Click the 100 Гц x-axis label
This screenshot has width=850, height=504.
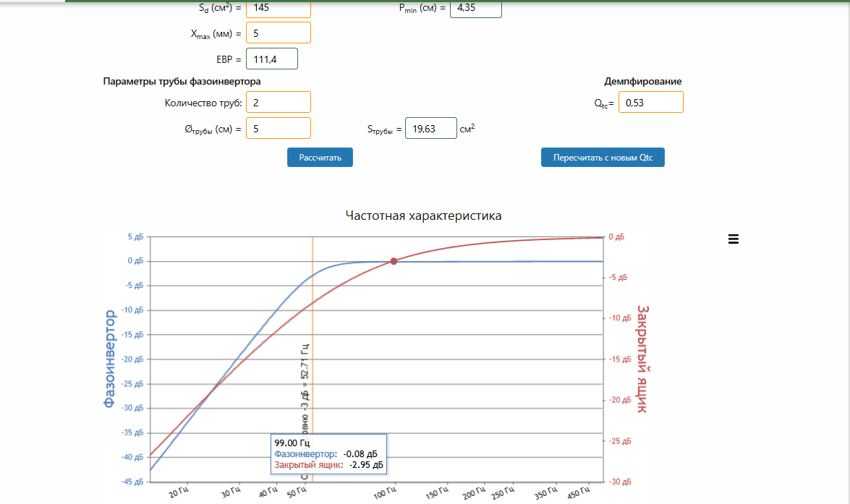pyautogui.click(x=386, y=492)
